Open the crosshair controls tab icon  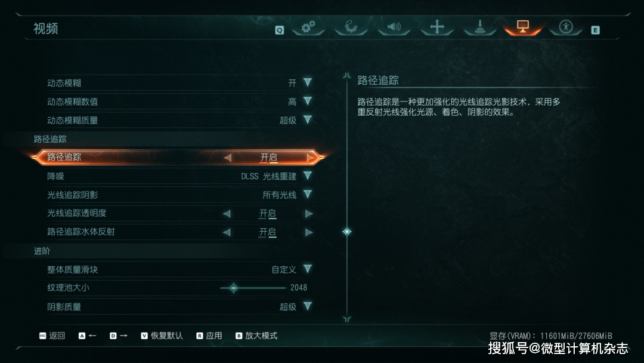pyautogui.click(x=437, y=27)
